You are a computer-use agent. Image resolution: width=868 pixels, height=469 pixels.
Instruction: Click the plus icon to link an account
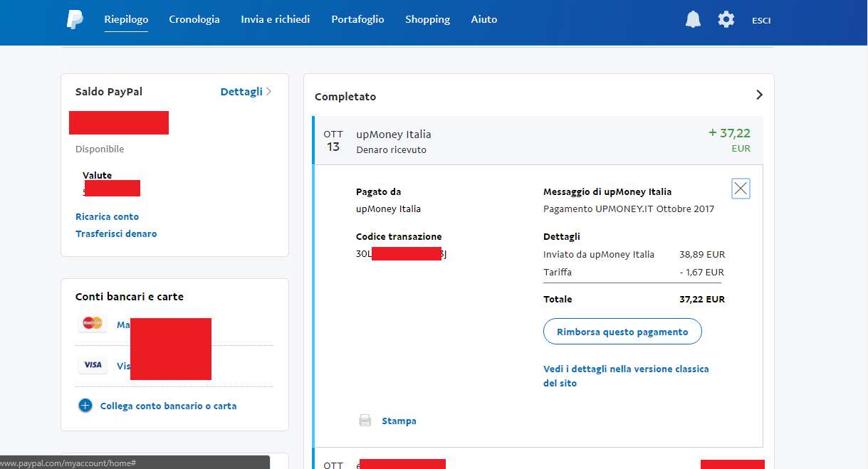point(85,406)
